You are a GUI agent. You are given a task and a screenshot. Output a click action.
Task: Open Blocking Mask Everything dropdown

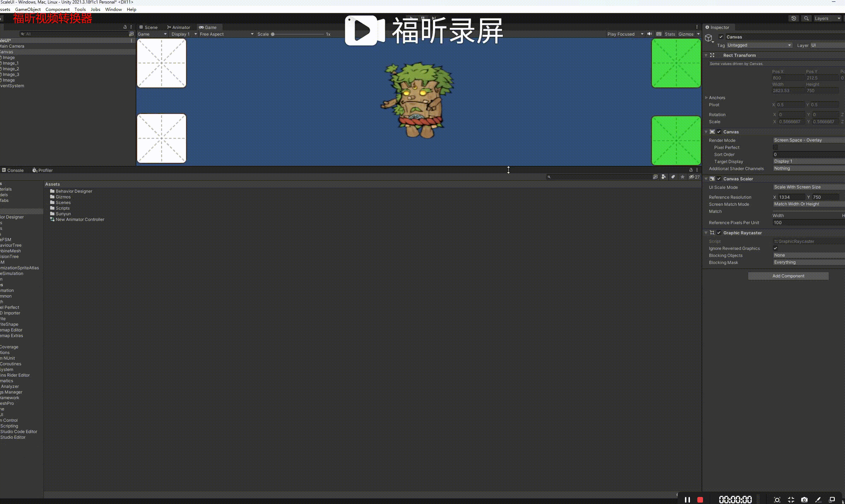pos(809,262)
